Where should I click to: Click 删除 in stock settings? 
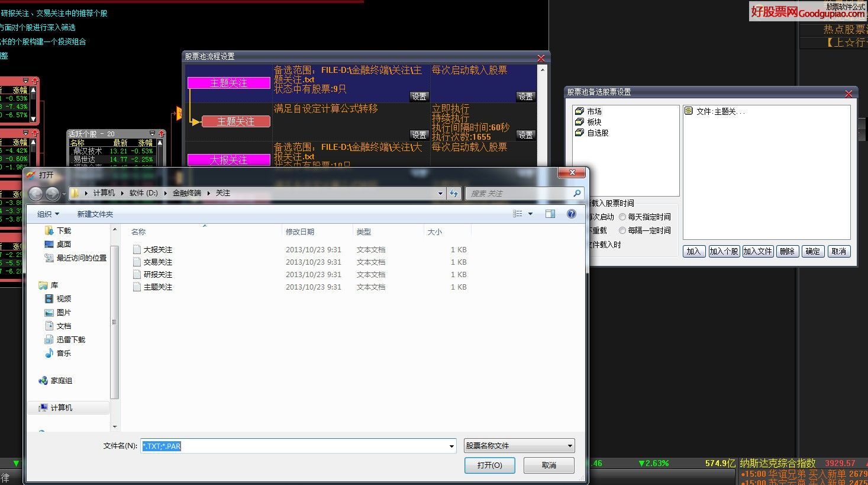[787, 251]
